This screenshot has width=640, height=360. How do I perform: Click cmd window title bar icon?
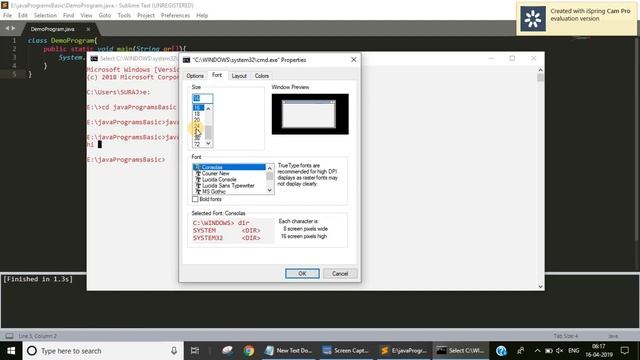coord(94,59)
